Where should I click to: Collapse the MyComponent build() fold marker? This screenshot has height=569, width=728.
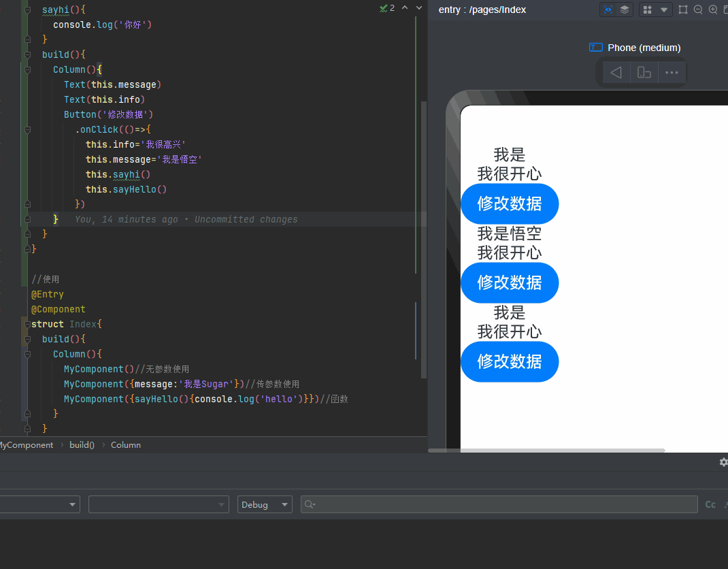pos(27,55)
